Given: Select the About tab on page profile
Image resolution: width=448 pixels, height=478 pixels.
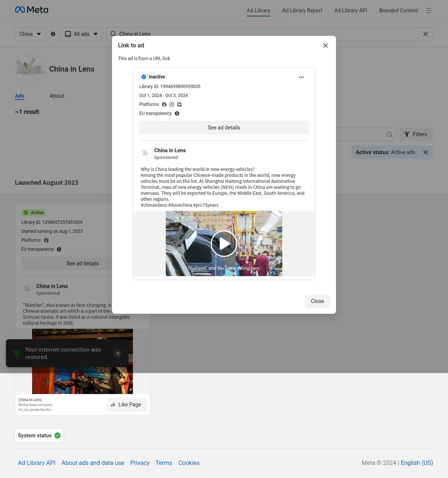Looking at the screenshot, I should click(57, 96).
